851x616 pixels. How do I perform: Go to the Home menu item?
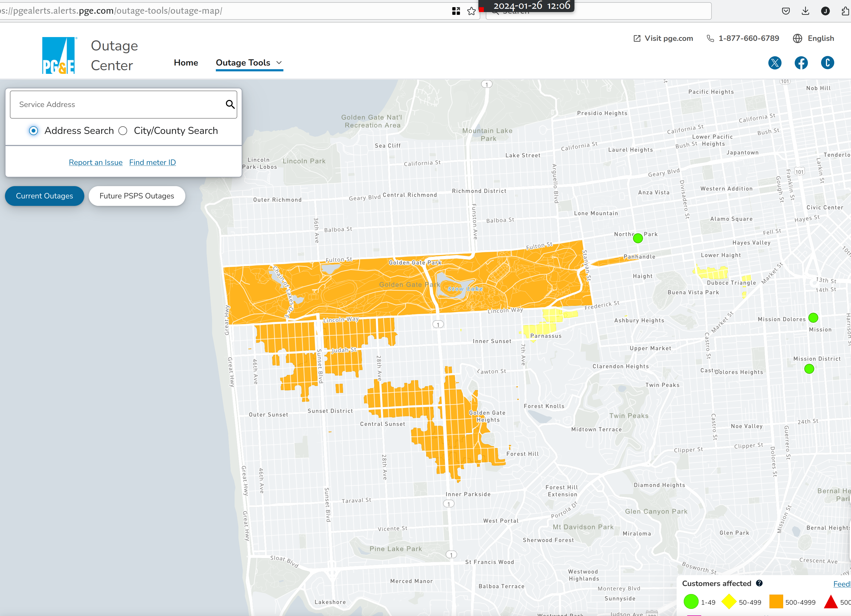(186, 63)
